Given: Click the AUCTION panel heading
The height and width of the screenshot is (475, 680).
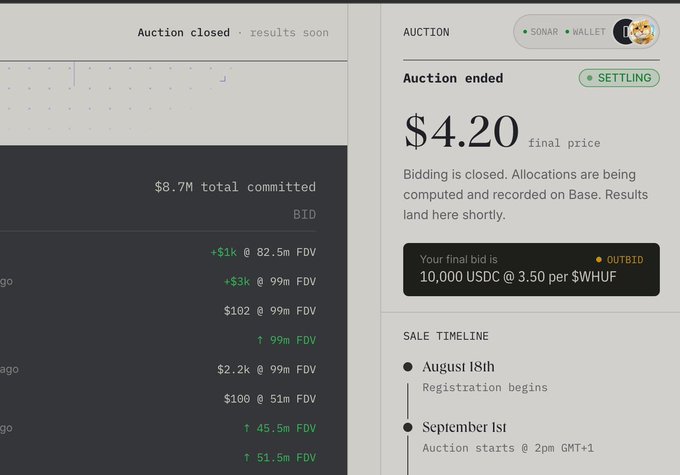Looking at the screenshot, I should pyautogui.click(x=426, y=33).
